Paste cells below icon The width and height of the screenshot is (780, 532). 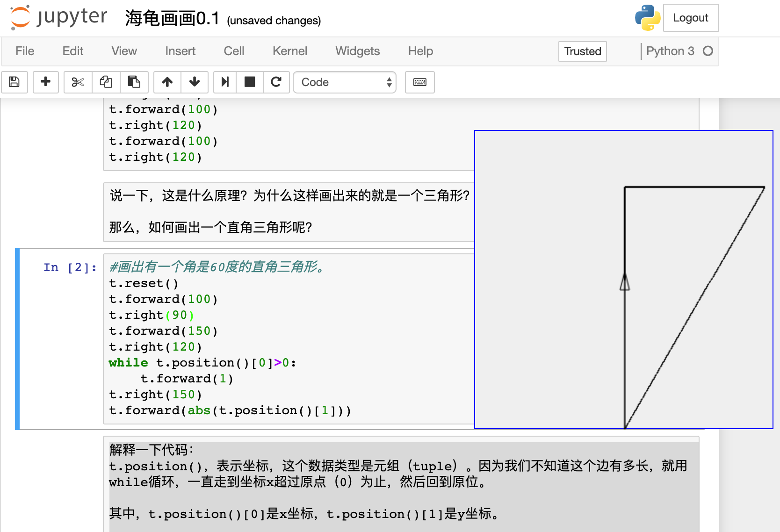click(134, 82)
